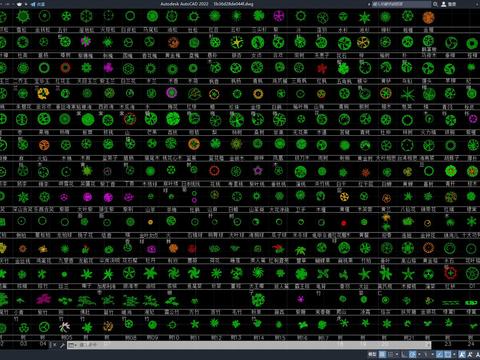
Task: Open the snap mode settings dropdown arrow
Action: click(x=397, y=354)
